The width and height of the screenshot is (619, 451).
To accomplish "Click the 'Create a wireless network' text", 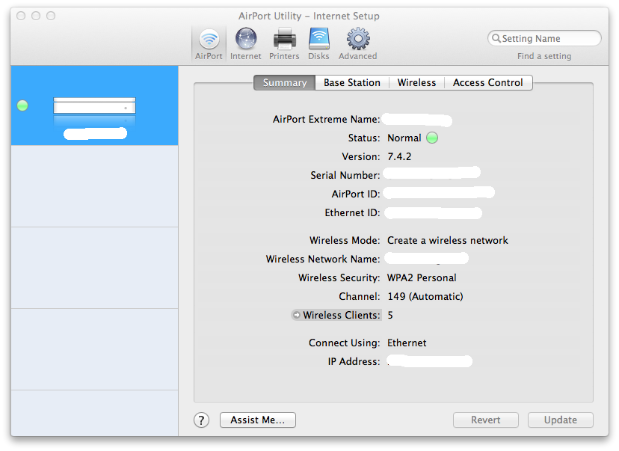I will pos(448,240).
